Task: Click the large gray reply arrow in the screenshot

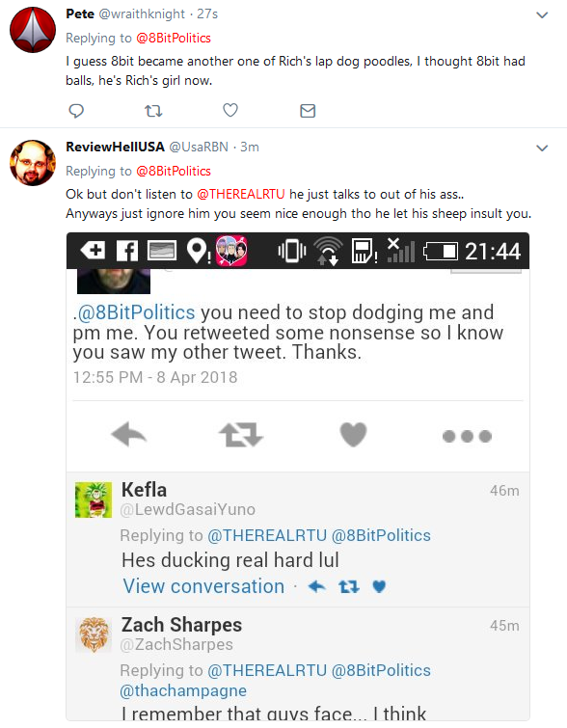Action: (129, 435)
